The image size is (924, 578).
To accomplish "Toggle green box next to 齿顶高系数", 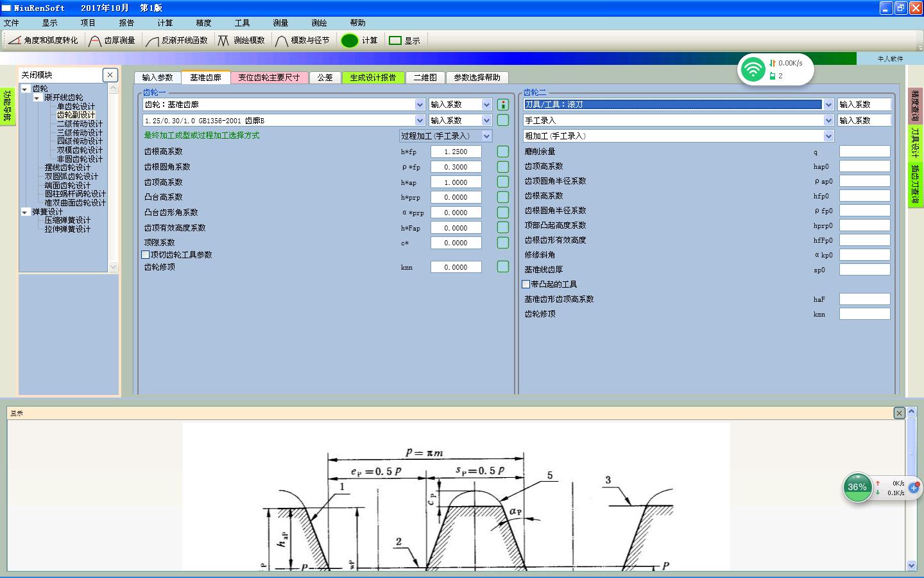I will [503, 182].
